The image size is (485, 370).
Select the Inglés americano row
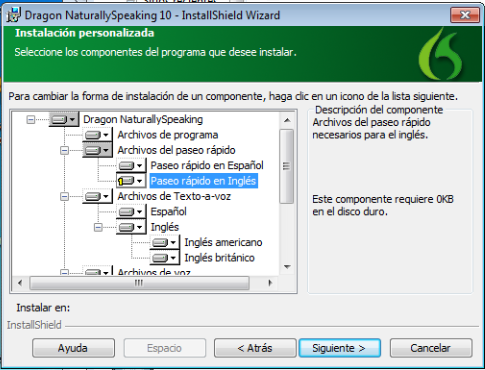pyautogui.click(x=223, y=243)
